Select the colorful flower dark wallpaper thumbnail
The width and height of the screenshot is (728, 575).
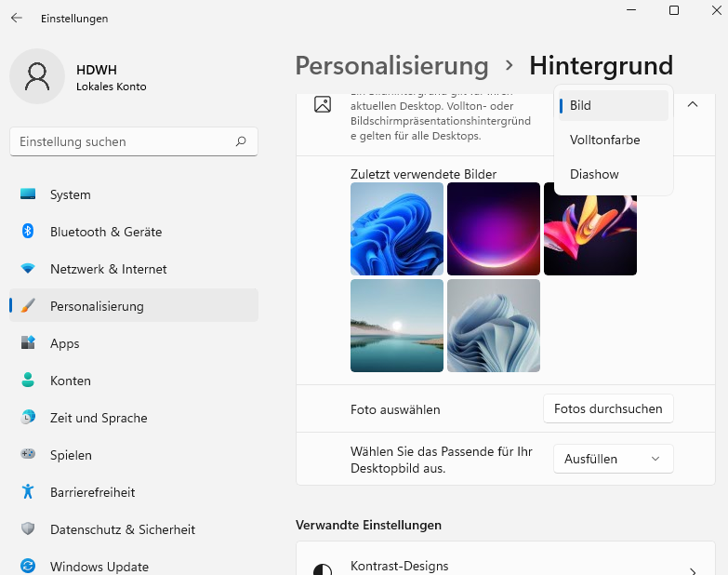590,235
